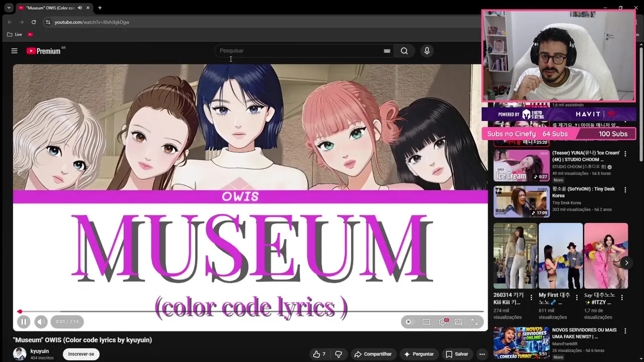This screenshot has height=362, width=644.
Task: Open options menu for So!YoON! Tiny Desk video
Action: coord(625,190)
